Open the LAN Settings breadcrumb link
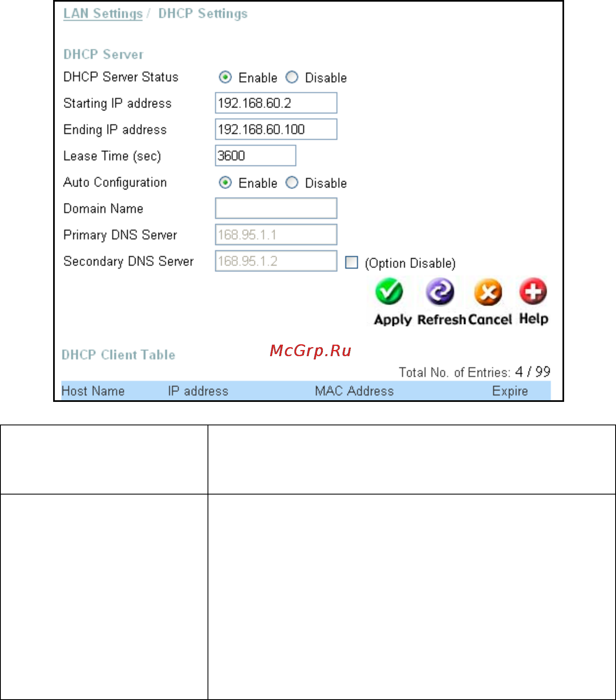Viewport: 616px width, 700px height. tap(103, 14)
